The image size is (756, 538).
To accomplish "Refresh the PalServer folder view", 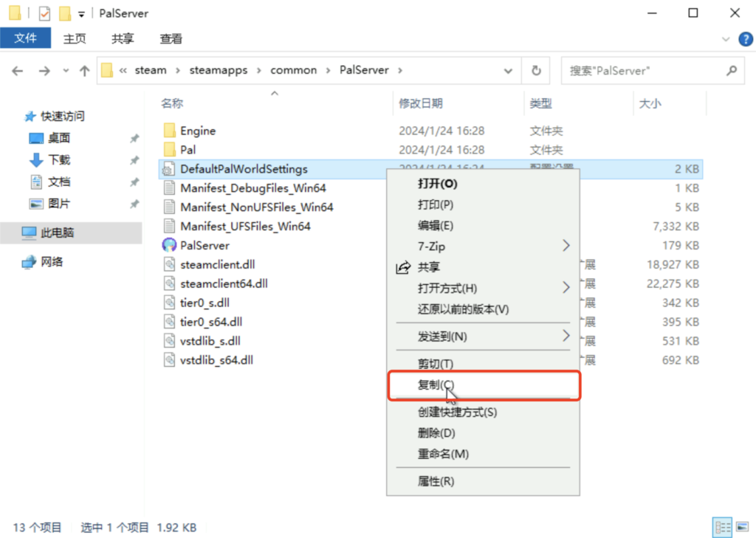I will point(536,71).
